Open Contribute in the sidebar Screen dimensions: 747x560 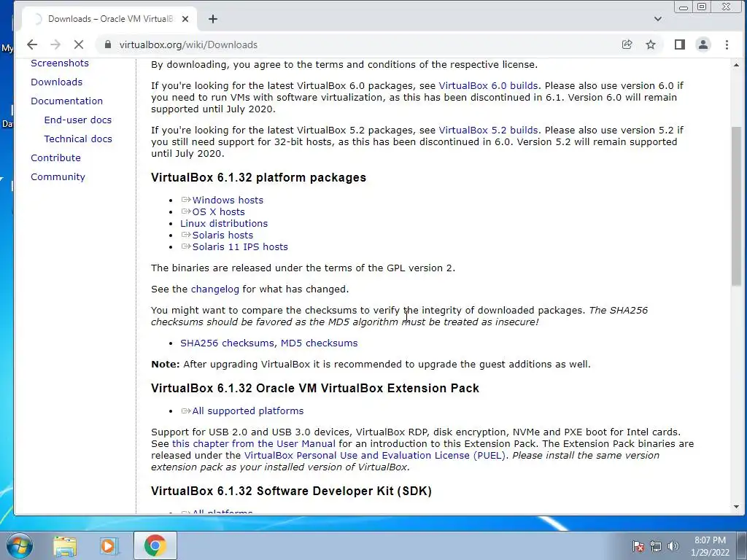coord(55,157)
